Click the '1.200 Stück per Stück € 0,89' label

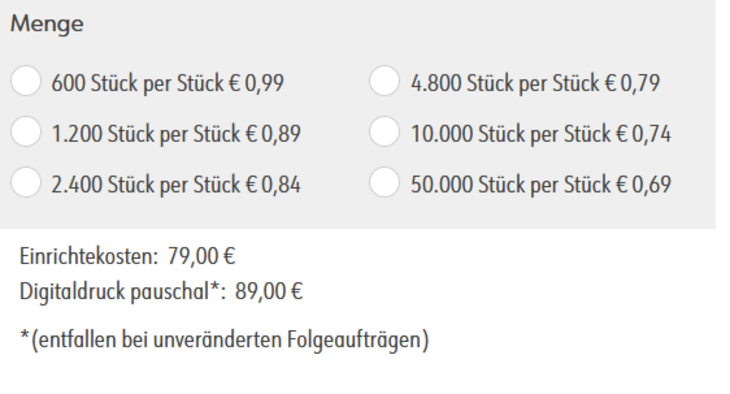[x=176, y=134]
